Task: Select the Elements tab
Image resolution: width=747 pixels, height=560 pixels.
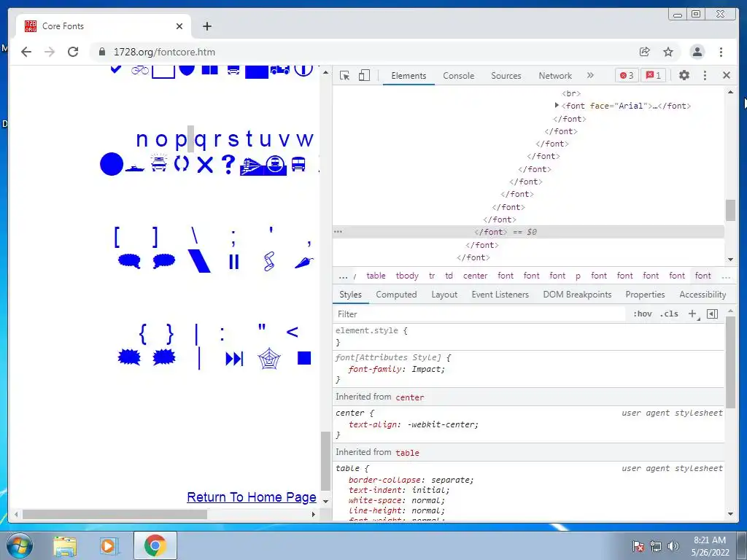Action: click(x=409, y=76)
